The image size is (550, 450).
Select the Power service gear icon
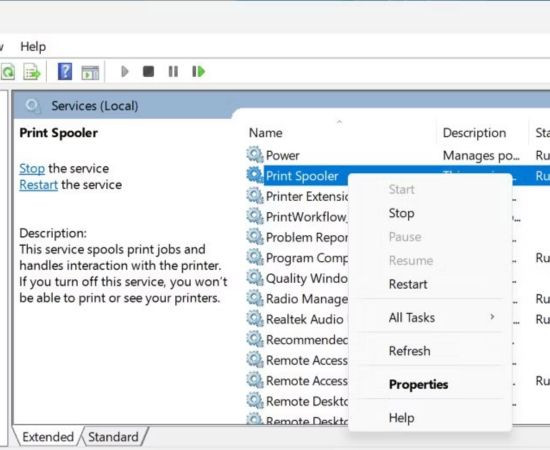[x=255, y=155]
